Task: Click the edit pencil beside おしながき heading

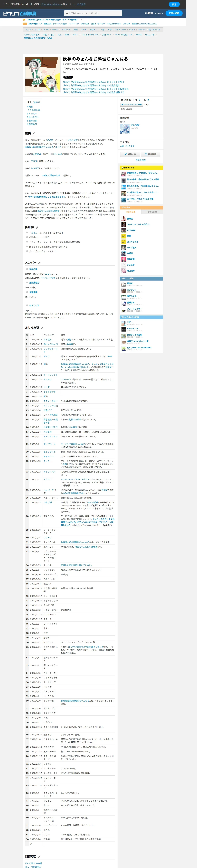Action: click(x=42, y=328)
